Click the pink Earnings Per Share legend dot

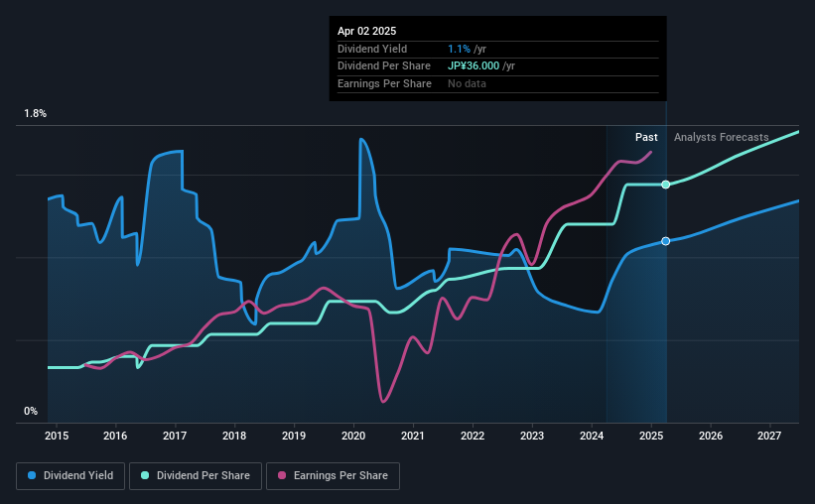click(282, 475)
